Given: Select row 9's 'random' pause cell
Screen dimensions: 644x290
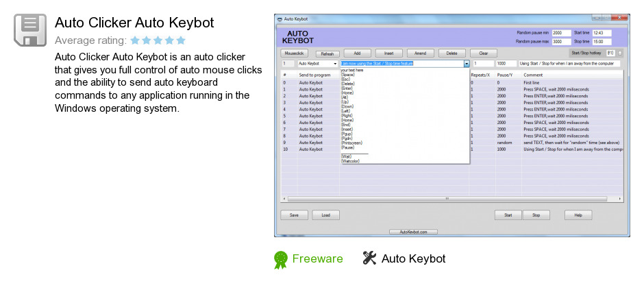Looking at the screenshot, I should (504, 143).
